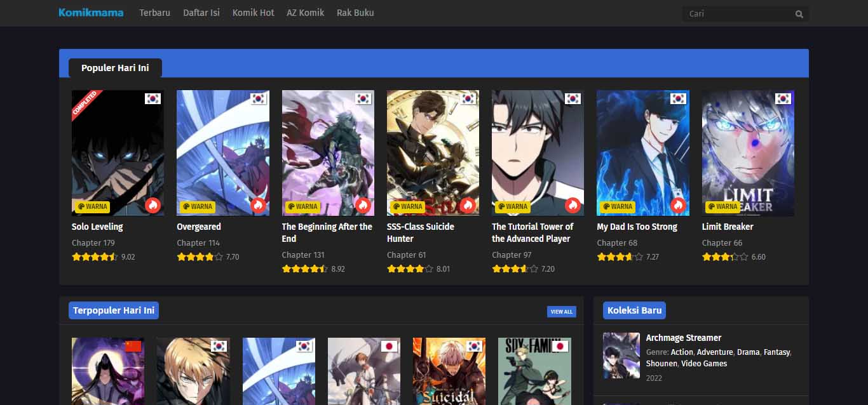Viewport: 868px width, 405px height.
Task: Open the Terbaru menu item
Action: tap(154, 13)
